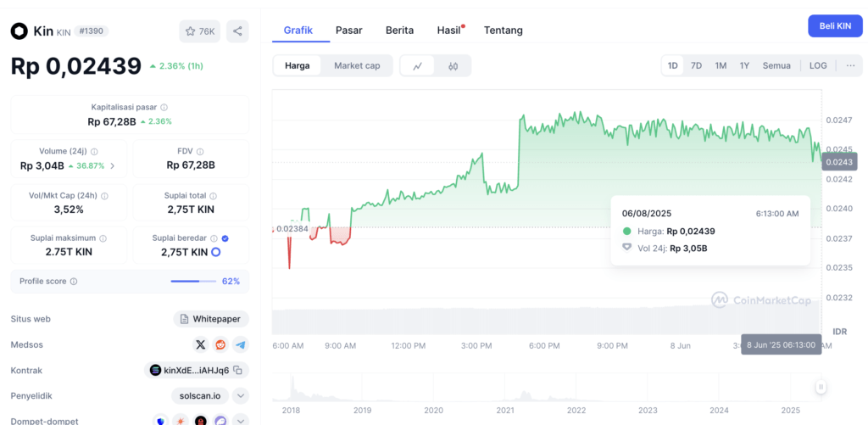This screenshot has width=868, height=425.
Task: Click the 0.02384 open price label
Action: tap(292, 228)
